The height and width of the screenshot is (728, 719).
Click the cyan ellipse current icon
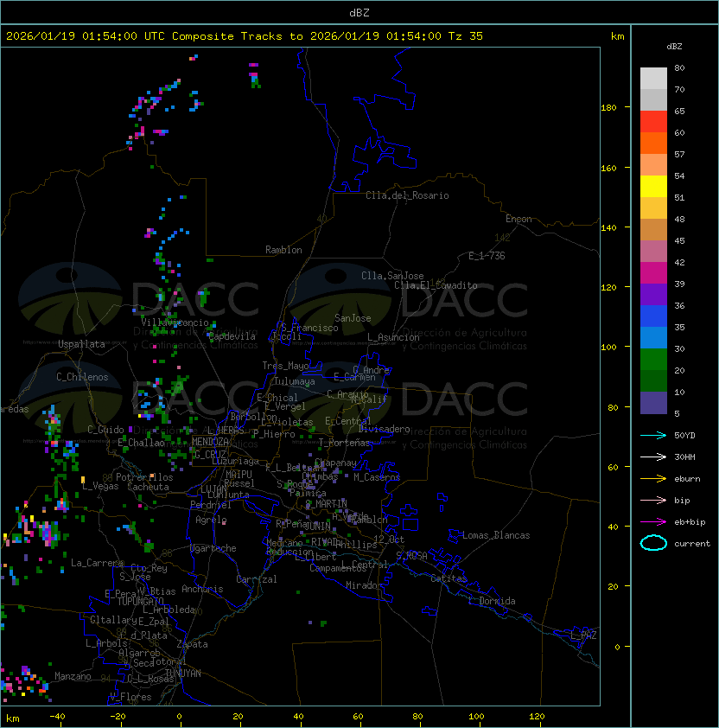click(653, 543)
